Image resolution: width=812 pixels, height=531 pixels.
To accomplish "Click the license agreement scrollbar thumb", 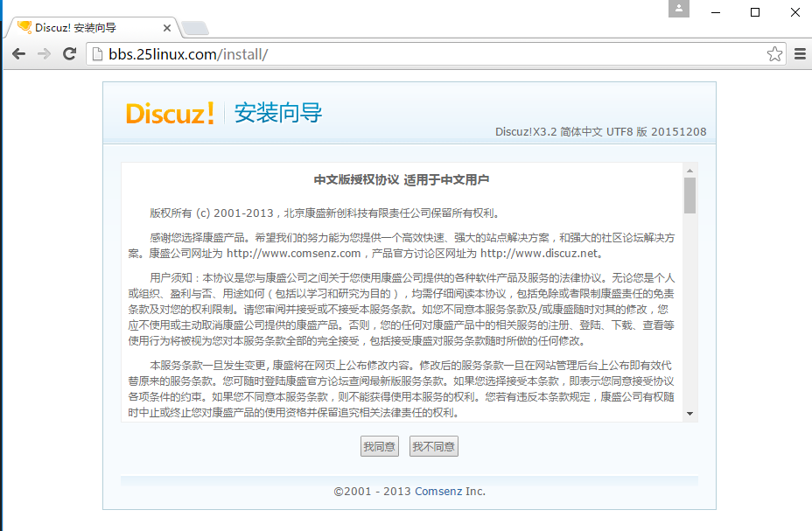I will pyautogui.click(x=689, y=195).
